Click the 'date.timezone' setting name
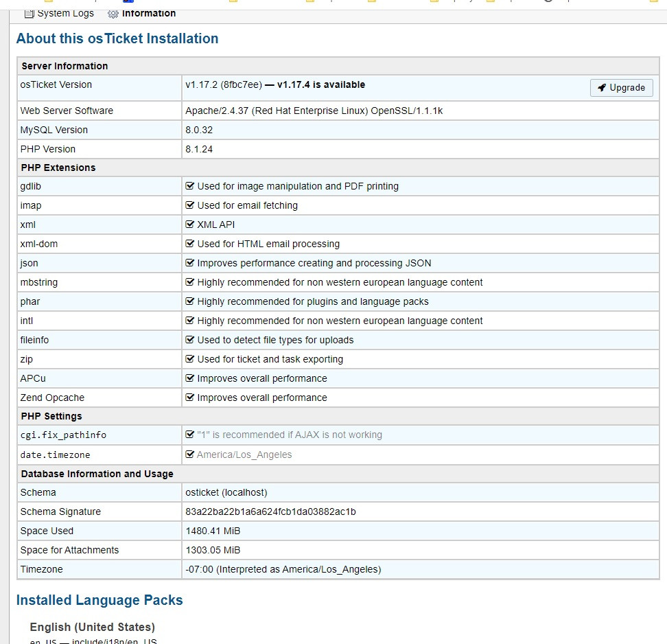This screenshot has width=667, height=644. tap(55, 455)
